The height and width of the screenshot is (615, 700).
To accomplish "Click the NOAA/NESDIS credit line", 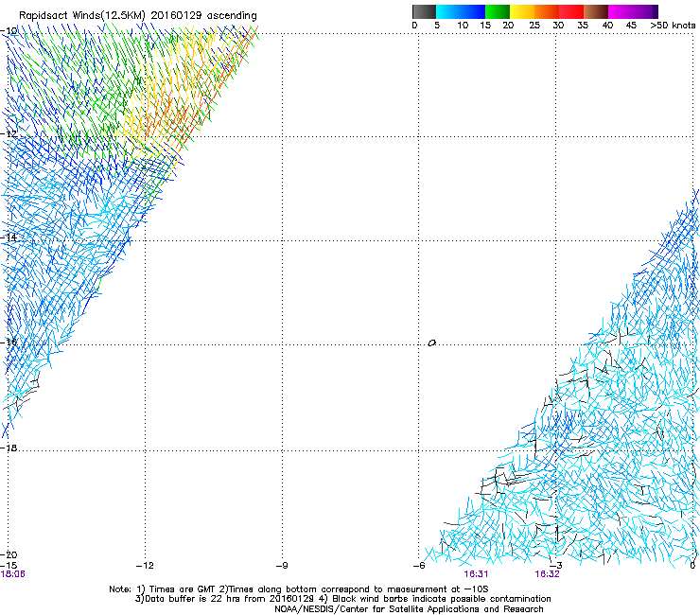I will click(x=409, y=609).
